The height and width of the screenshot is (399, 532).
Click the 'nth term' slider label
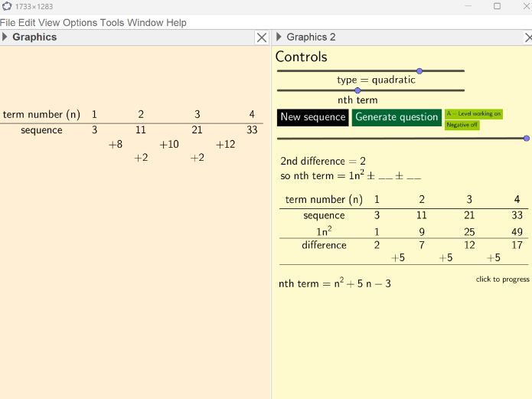click(x=357, y=100)
